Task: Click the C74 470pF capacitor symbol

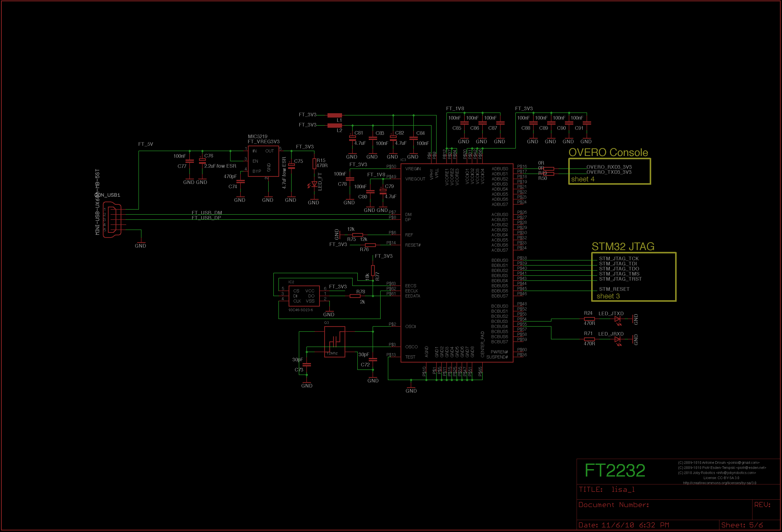Action: click(240, 181)
